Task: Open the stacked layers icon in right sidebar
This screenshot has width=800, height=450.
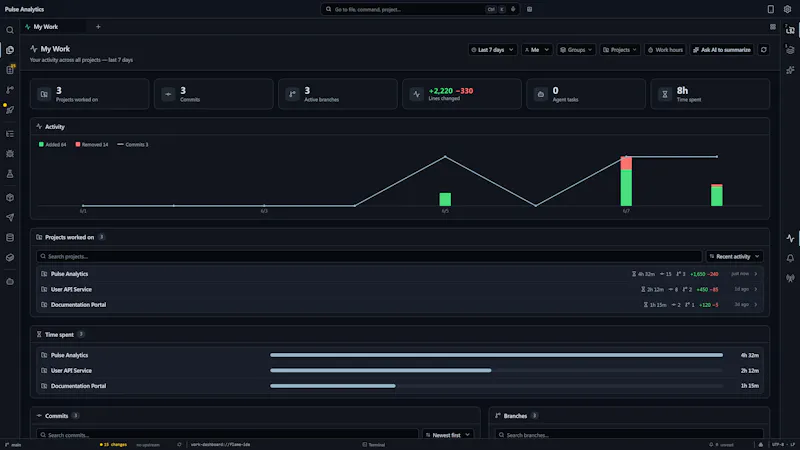Action: tap(790, 50)
